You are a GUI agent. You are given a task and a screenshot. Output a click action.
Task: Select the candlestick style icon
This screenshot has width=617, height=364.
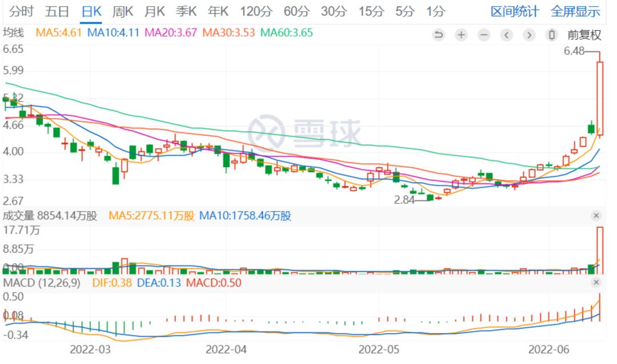(551, 35)
